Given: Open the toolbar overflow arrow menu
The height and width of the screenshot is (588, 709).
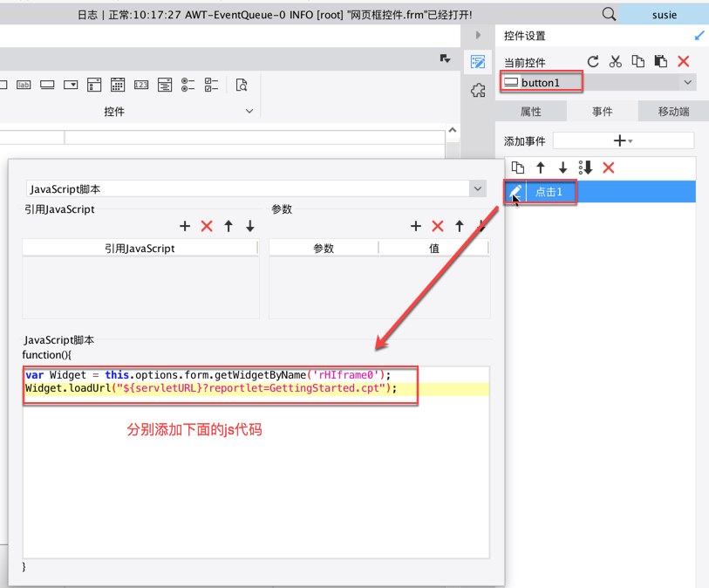Looking at the screenshot, I should [445, 58].
